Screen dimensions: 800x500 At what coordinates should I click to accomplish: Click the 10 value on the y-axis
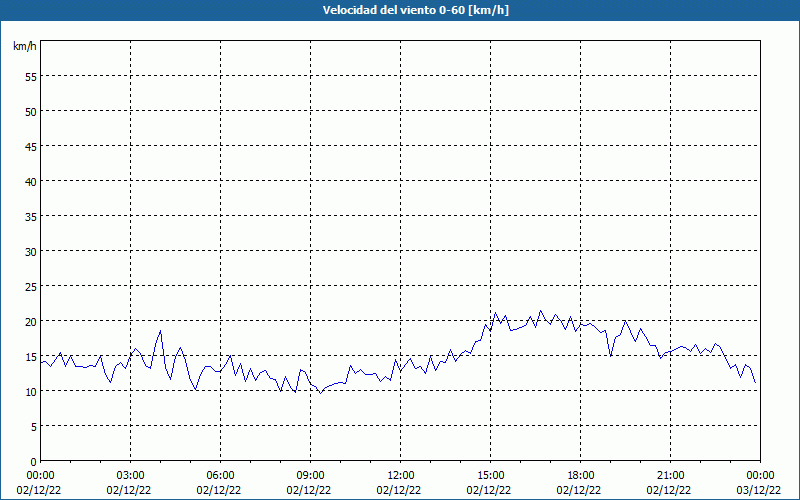(30, 391)
